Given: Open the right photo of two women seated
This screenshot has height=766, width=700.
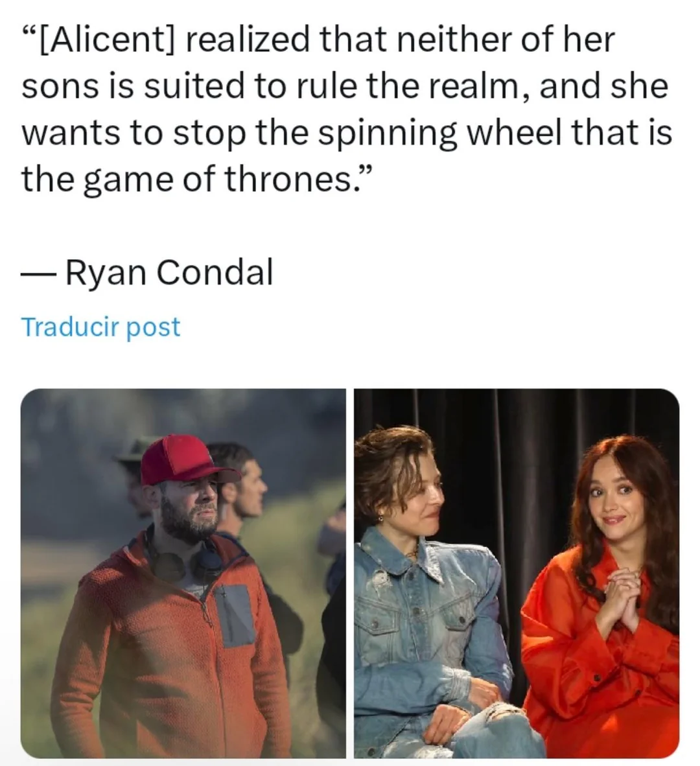Looking at the screenshot, I should point(517,573).
